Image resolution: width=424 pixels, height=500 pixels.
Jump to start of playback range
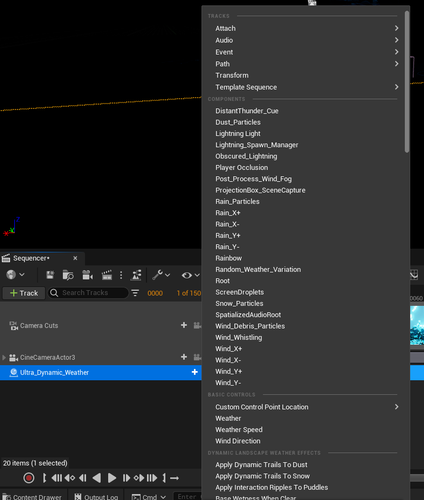pos(57,478)
